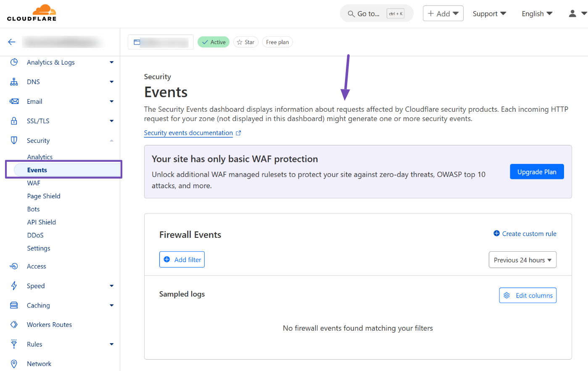The image size is (588, 371).
Task: Expand the Caching menu arrow
Action: coord(111,305)
